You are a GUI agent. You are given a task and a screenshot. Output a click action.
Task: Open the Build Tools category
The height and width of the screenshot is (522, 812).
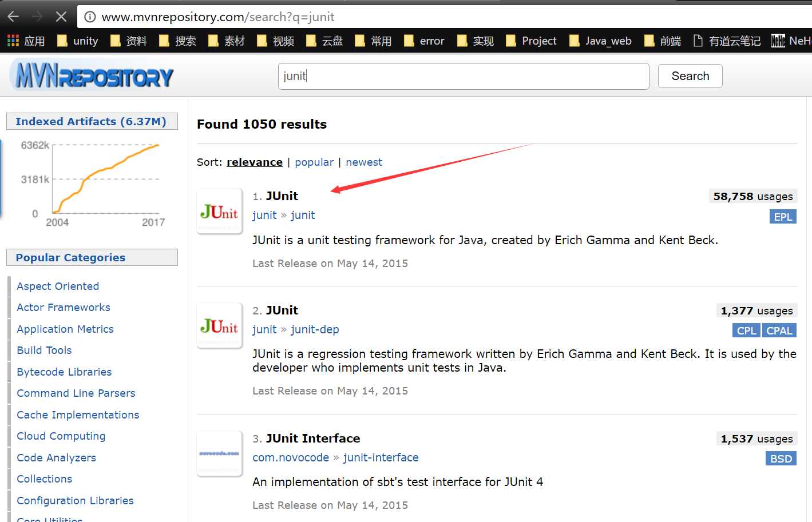point(44,350)
